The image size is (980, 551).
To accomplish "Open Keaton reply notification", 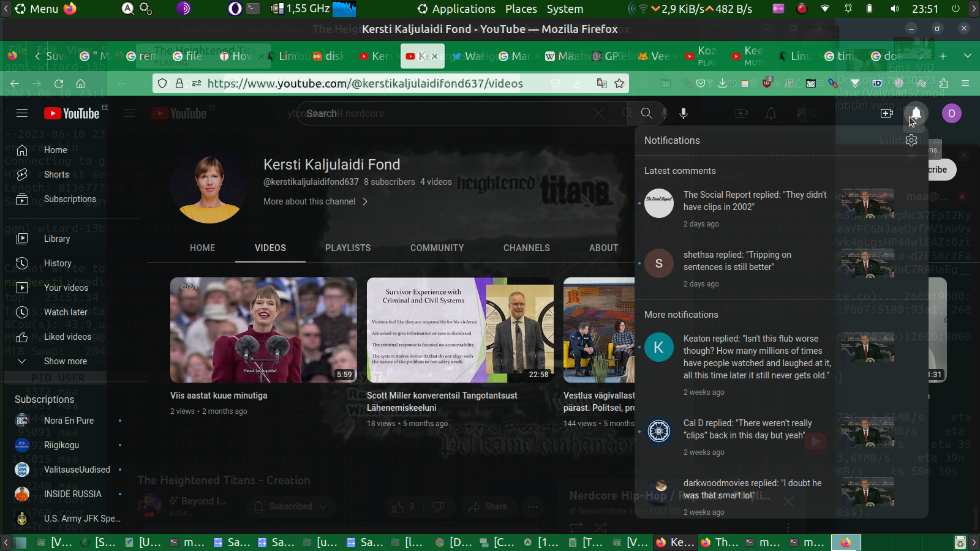I will (x=781, y=366).
